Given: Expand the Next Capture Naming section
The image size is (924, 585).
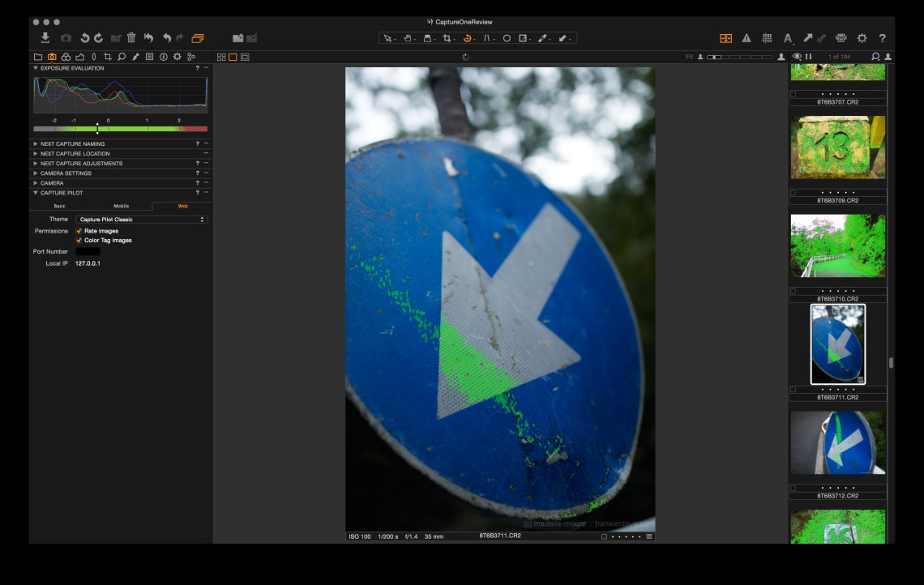Looking at the screenshot, I should [x=36, y=143].
